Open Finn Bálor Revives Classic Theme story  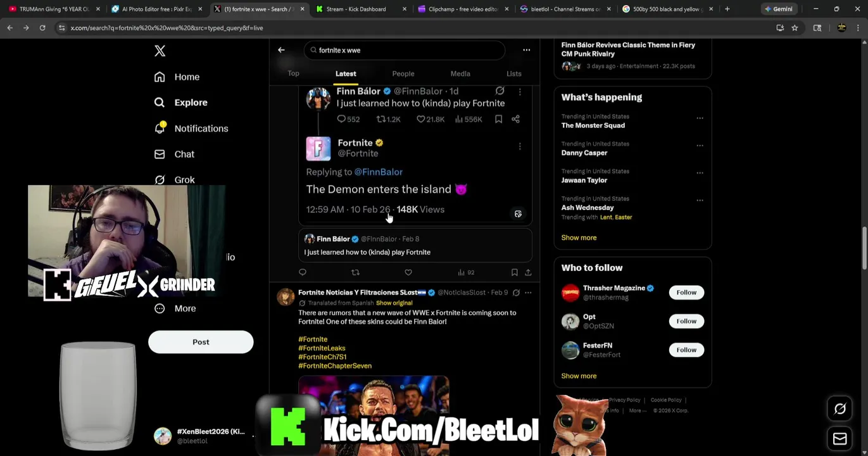[x=628, y=49]
